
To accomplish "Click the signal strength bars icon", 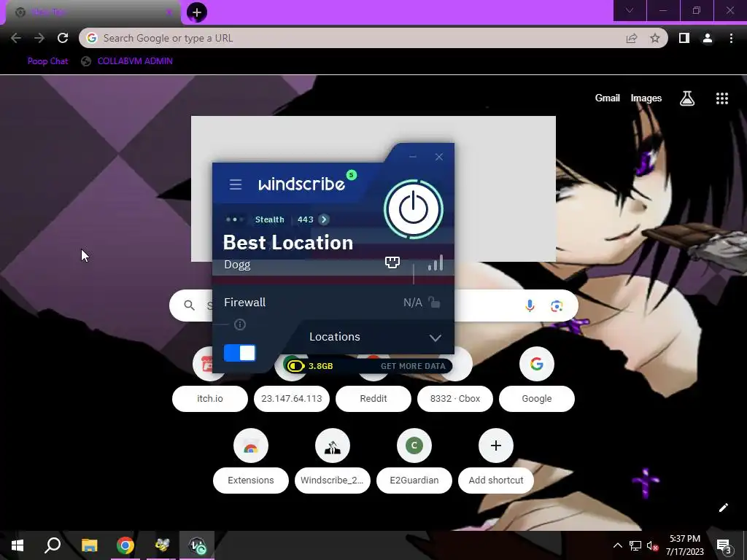I will (x=436, y=262).
